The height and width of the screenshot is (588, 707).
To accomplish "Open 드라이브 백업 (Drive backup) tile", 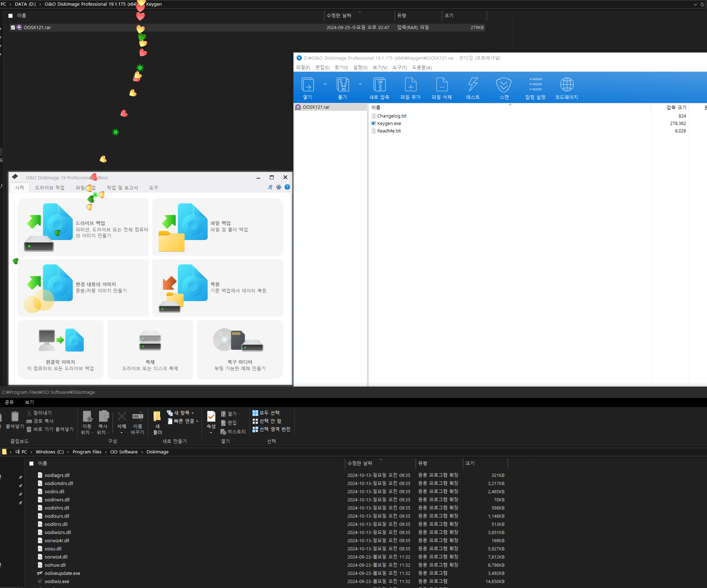I will tap(83, 227).
